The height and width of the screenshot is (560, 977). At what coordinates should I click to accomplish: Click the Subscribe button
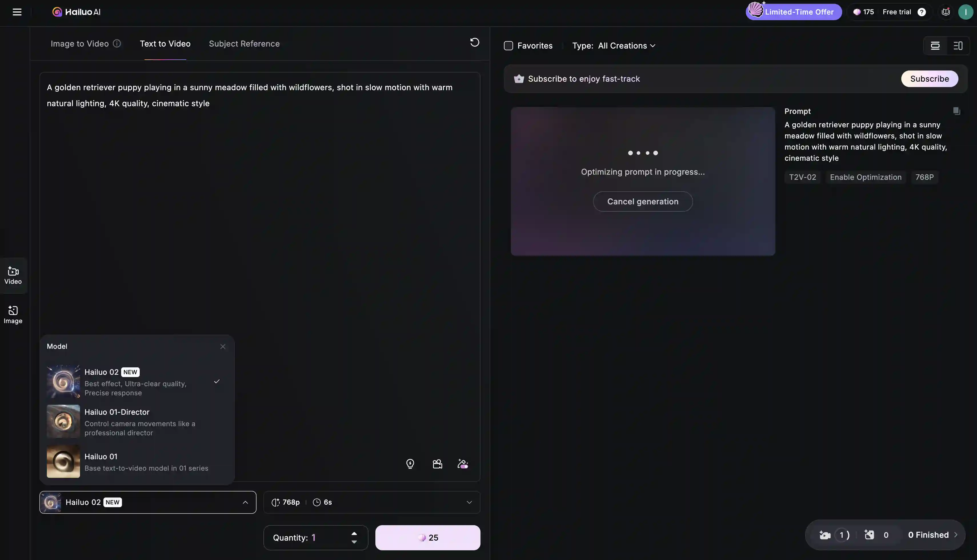click(x=929, y=79)
